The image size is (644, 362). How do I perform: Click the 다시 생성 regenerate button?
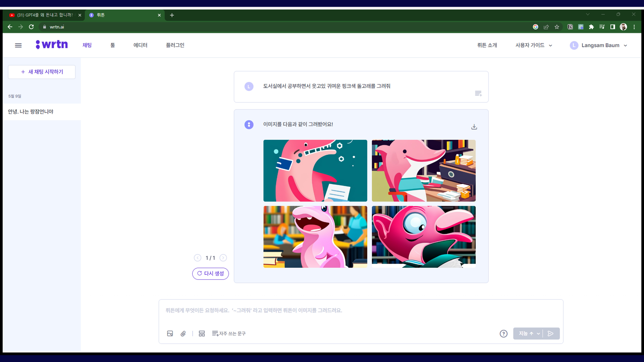pos(210,274)
